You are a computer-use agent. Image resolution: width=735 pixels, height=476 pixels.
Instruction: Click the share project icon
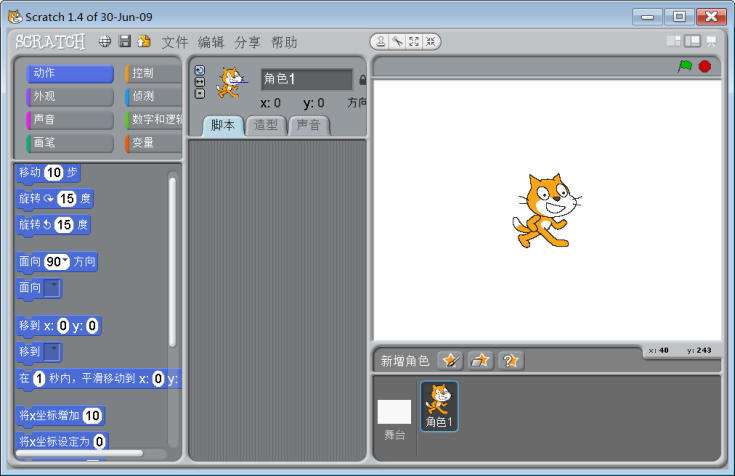144,41
